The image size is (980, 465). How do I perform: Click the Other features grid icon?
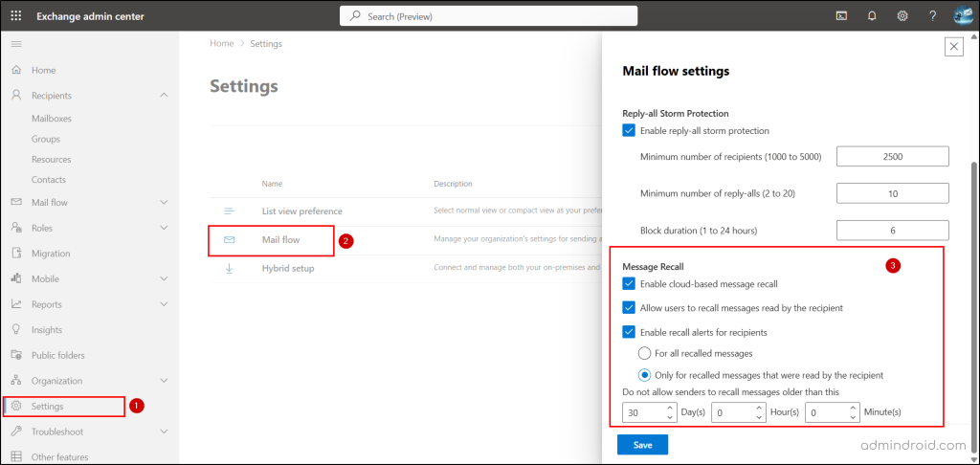pos(17,457)
